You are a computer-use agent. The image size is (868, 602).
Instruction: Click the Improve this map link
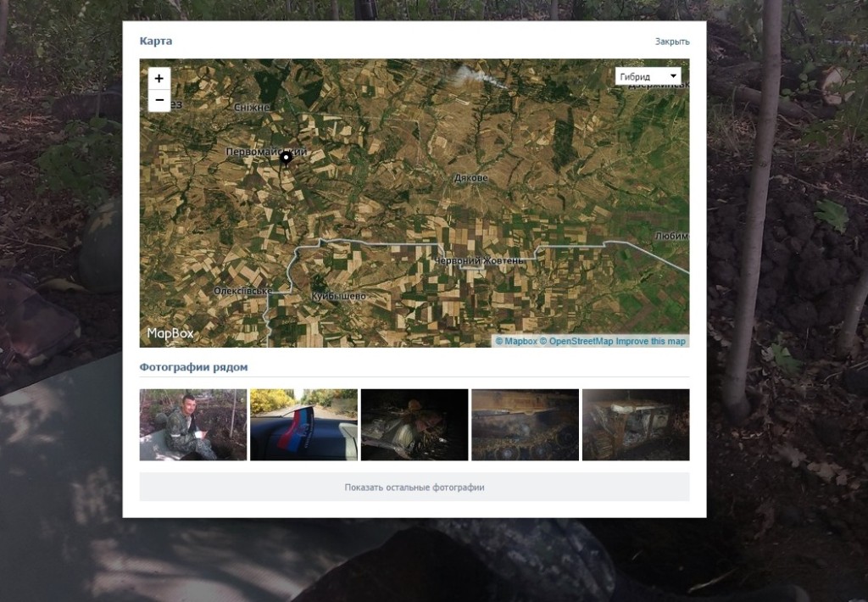tap(650, 341)
